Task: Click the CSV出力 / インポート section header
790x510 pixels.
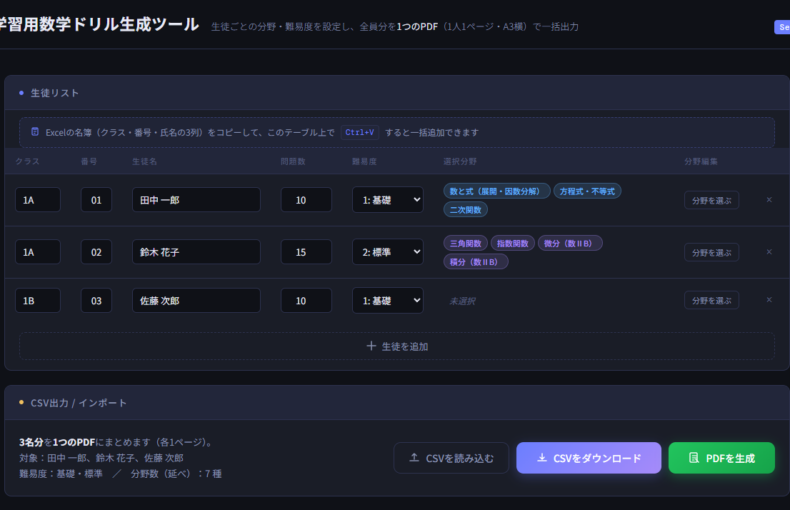Action: [x=78, y=402]
